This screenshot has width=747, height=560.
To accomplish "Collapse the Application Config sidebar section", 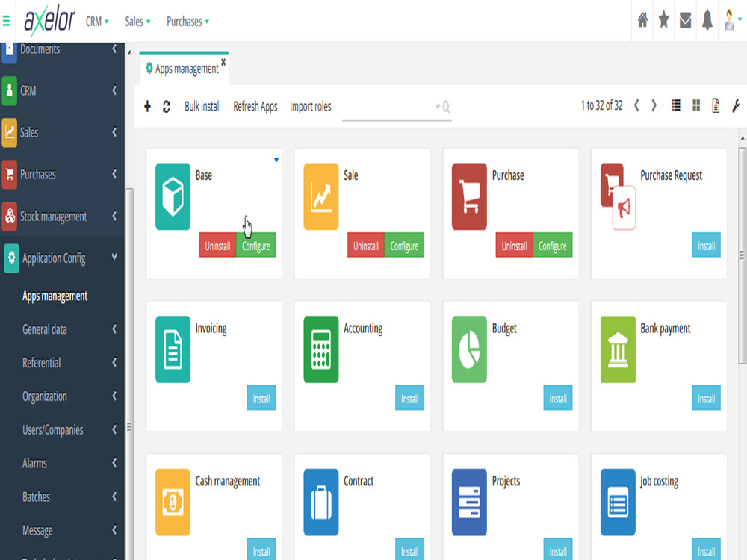I will click(x=114, y=257).
